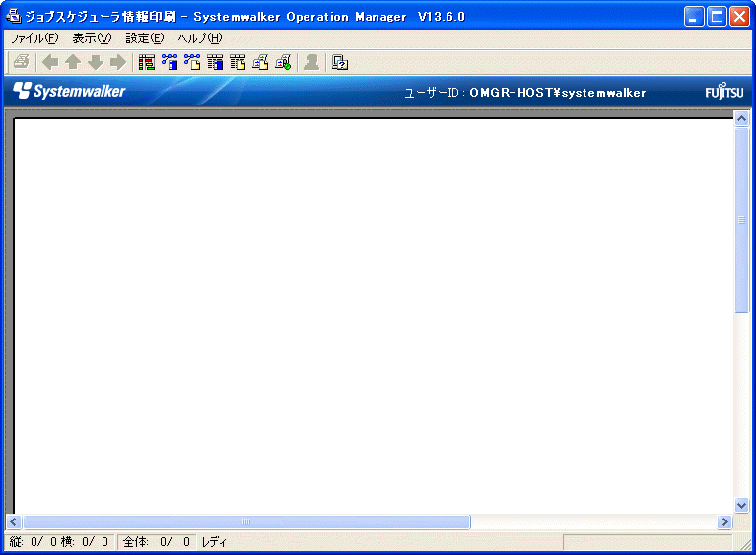Open the 設定(E) menu
Image resolution: width=756 pixels, height=555 pixels.
(145, 38)
